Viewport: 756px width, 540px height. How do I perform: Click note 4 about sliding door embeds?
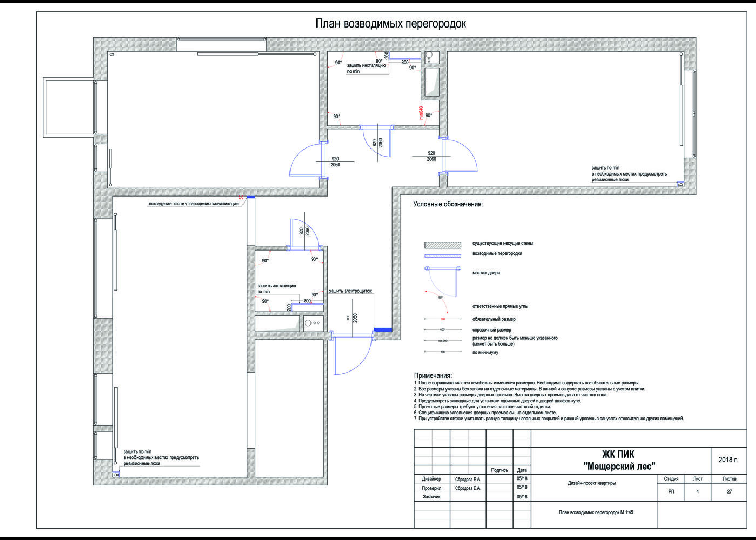tap(498, 401)
